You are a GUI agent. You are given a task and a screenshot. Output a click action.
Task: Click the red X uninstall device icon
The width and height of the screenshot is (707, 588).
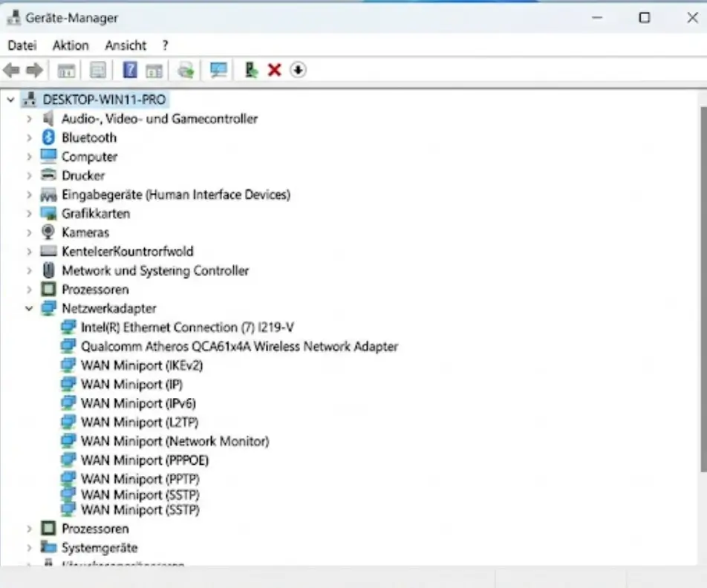pos(274,71)
